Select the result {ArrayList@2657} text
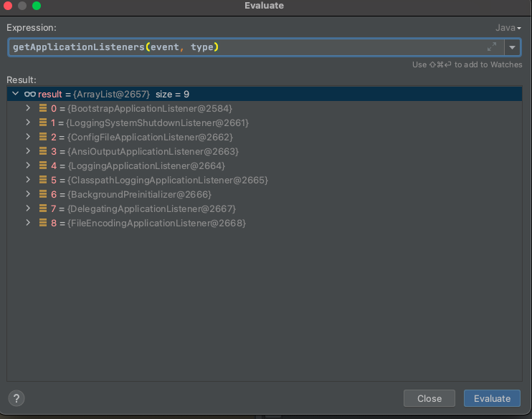The width and height of the screenshot is (532, 419). tap(111, 95)
